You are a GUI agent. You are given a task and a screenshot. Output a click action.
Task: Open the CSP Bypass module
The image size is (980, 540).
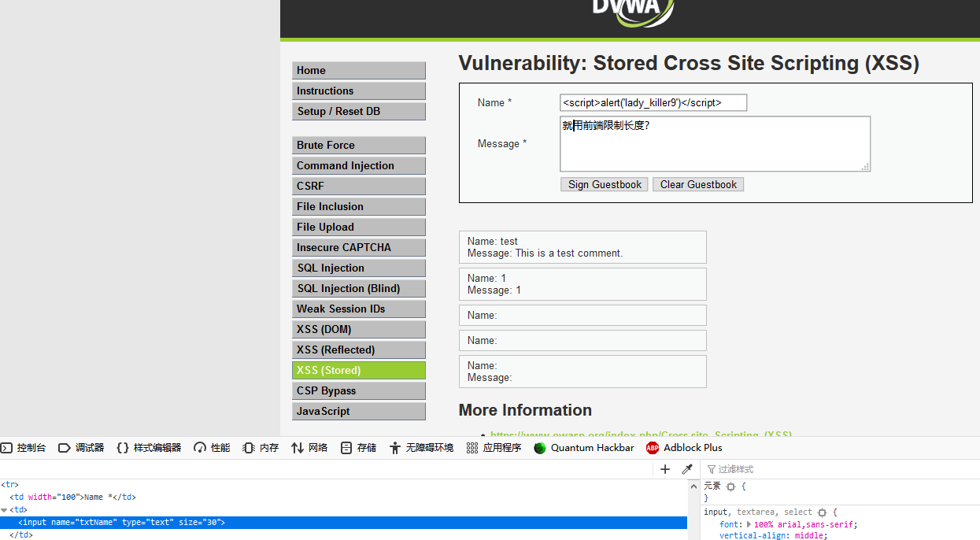358,390
